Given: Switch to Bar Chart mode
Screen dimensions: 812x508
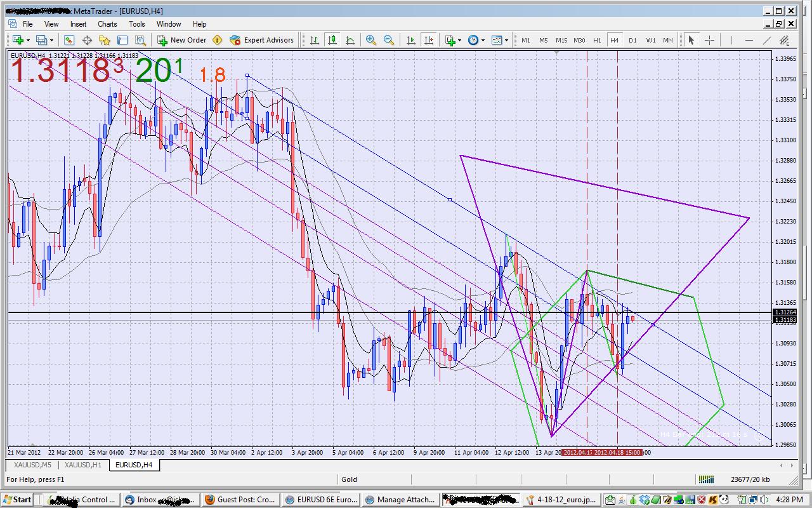Looking at the screenshot, I should click(x=314, y=40).
